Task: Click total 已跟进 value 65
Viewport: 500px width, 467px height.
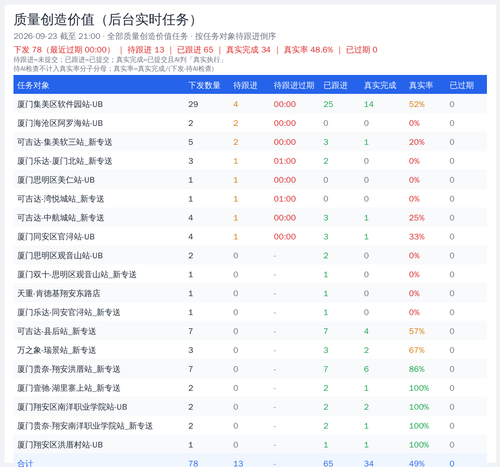Action: click(328, 463)
